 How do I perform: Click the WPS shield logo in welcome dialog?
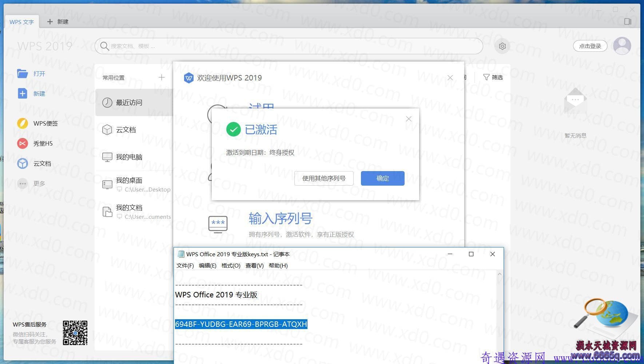(x=188, y=78)
